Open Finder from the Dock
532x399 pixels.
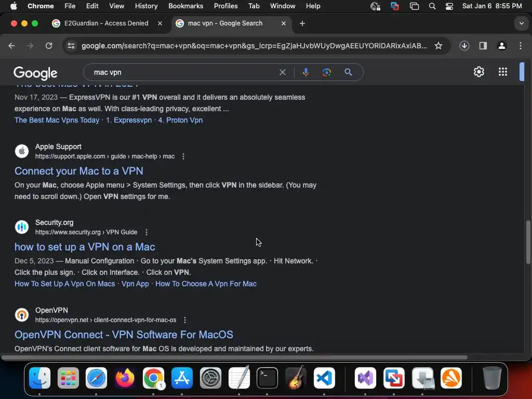[39, 378]
